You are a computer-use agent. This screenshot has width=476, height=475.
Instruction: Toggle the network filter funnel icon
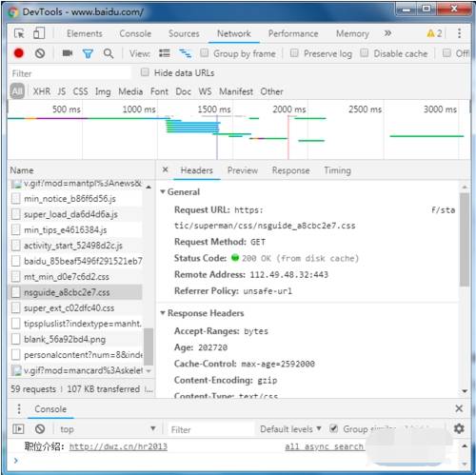coord(88,53)
